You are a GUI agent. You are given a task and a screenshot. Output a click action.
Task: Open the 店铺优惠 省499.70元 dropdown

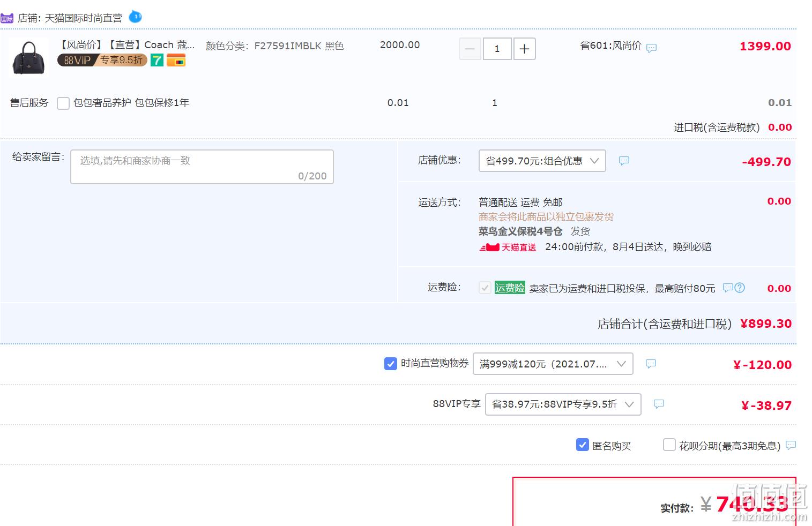(x=542, y=161)
